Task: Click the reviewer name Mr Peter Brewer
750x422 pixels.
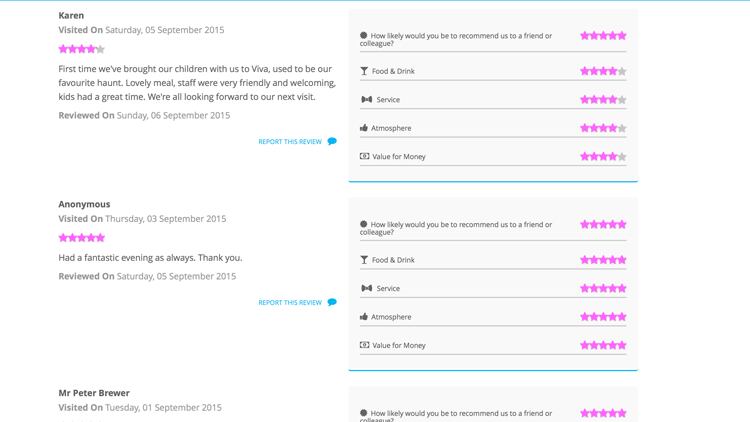Action: click(94, 393)
